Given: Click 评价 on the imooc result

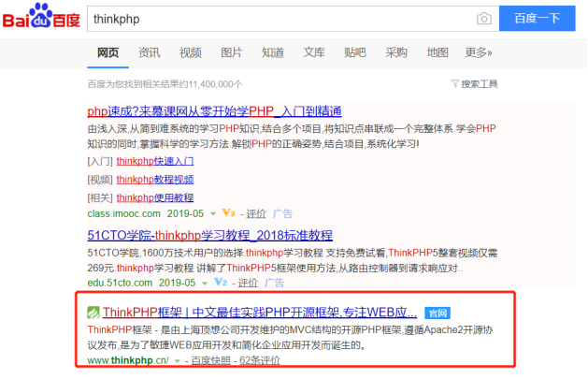Looking at the screenshot, I should [256, 214].
